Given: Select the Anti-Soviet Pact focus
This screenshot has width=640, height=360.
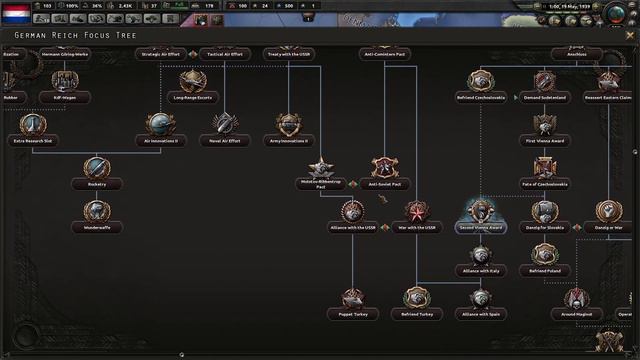Looking at the screenshot, I should [384, 173].
